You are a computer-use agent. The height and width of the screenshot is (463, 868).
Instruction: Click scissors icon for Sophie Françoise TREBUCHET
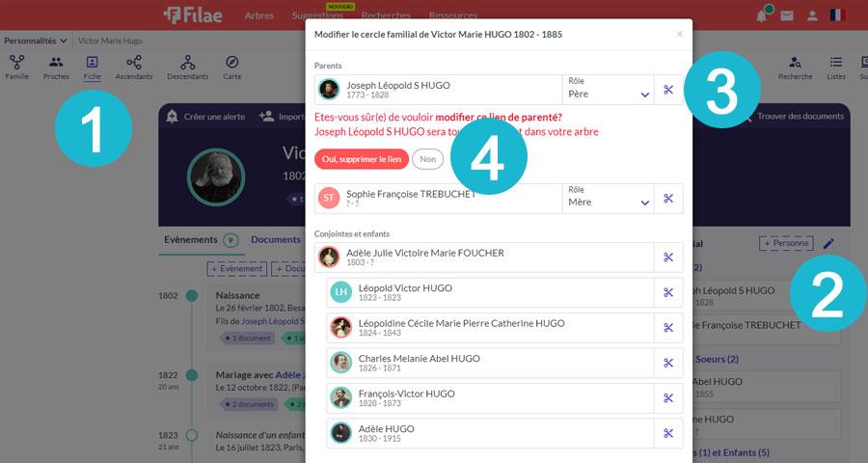[x=668, y=199]
